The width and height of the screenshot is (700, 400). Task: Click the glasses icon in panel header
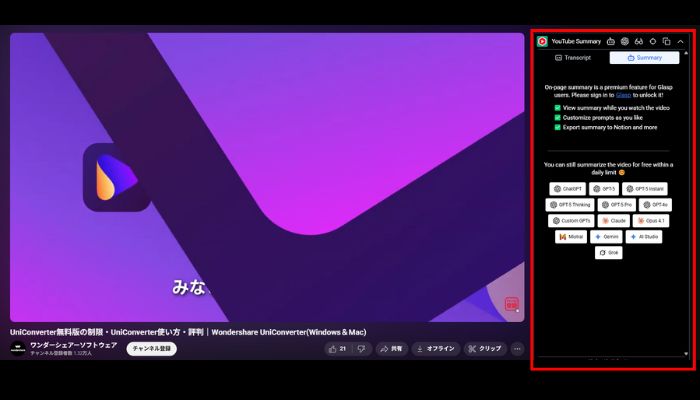pyautogui.click(x=639, y=42)
